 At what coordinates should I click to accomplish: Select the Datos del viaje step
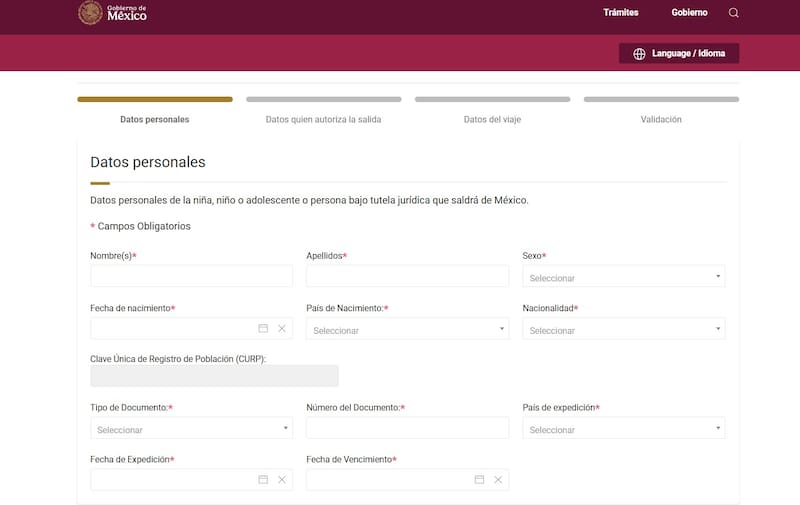[492, 119]
